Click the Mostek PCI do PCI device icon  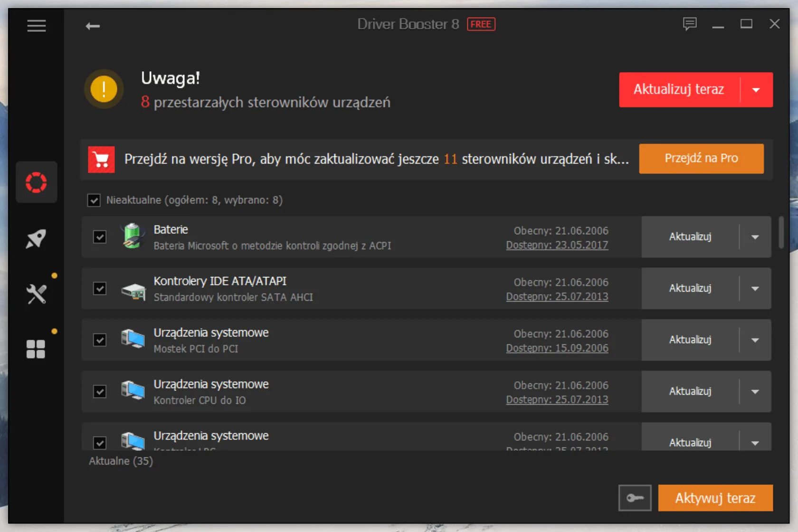coord(133,339)
